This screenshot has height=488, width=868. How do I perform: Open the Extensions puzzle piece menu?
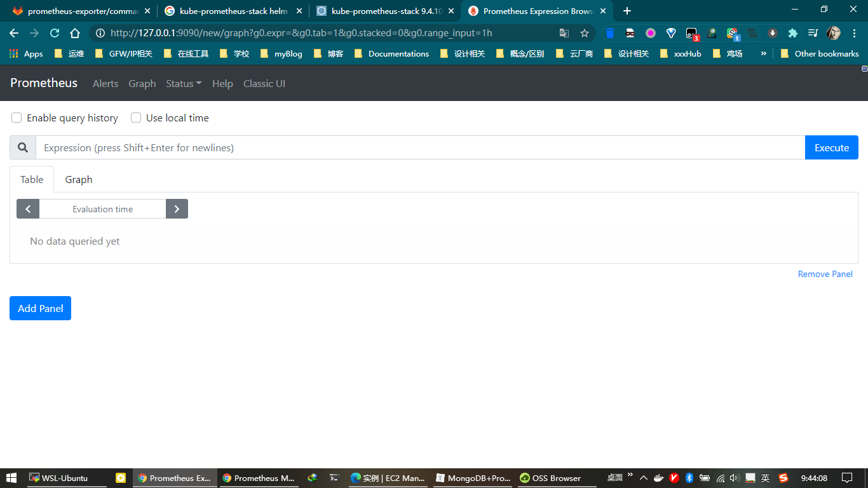793,33
